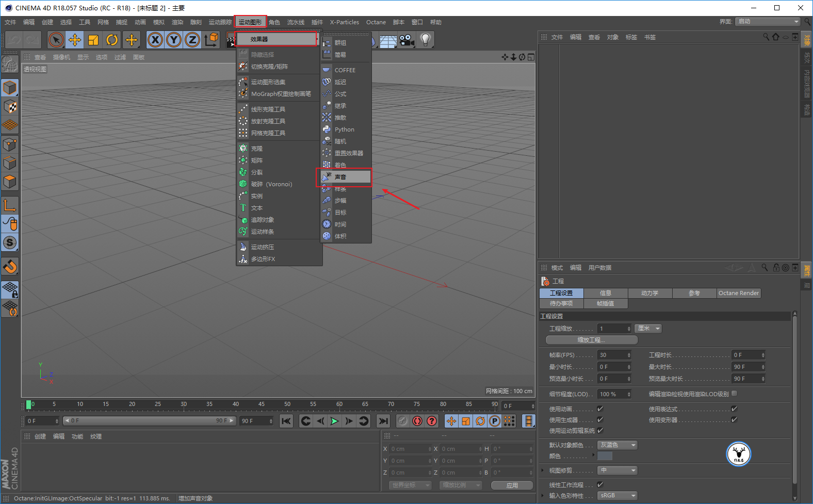Toggle the Y axis lock

pyautogui.click(x=174, y=40)
